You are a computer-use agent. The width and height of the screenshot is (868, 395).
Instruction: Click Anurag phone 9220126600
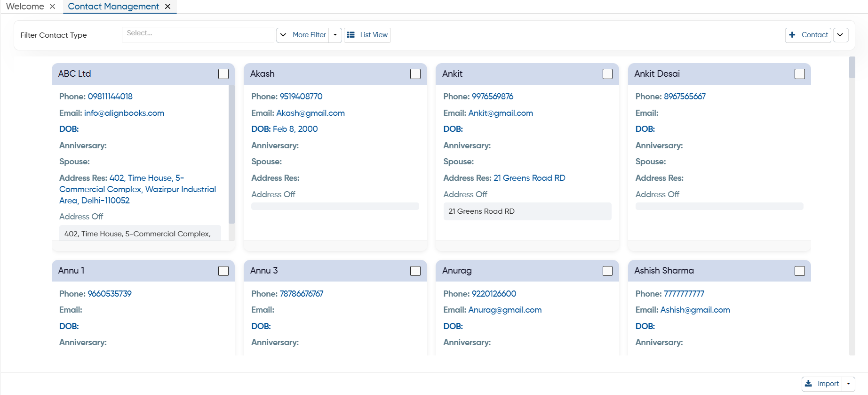coord(494,294)
